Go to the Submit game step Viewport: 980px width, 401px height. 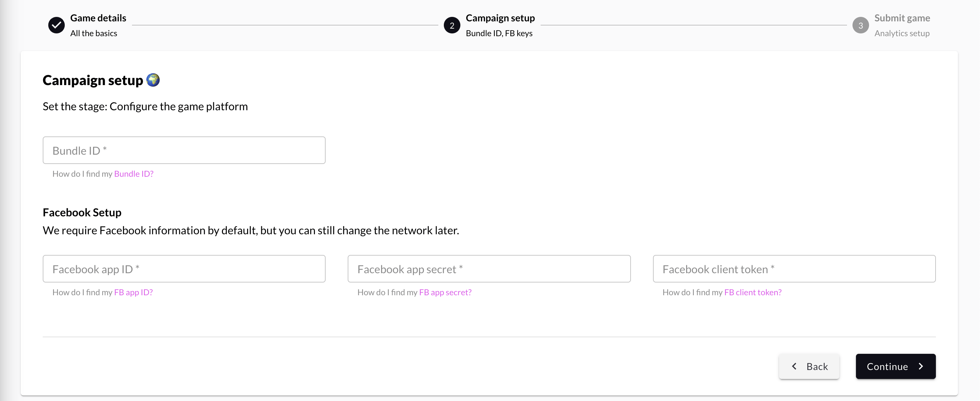tap(902, 18)
